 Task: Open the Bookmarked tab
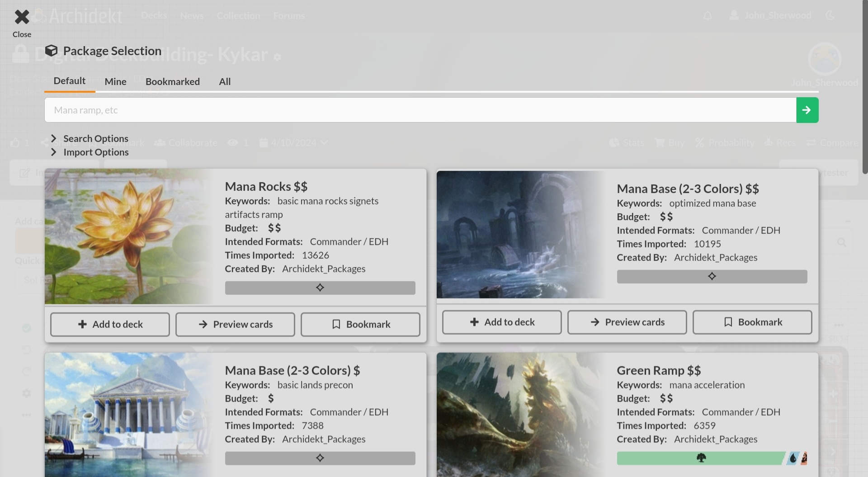tap(172, 81)
